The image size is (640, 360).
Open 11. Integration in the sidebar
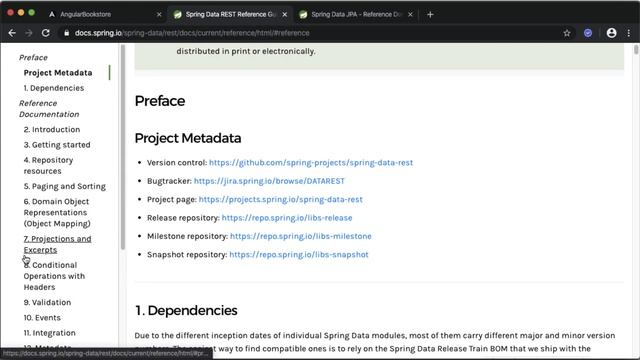pos(49,333)
